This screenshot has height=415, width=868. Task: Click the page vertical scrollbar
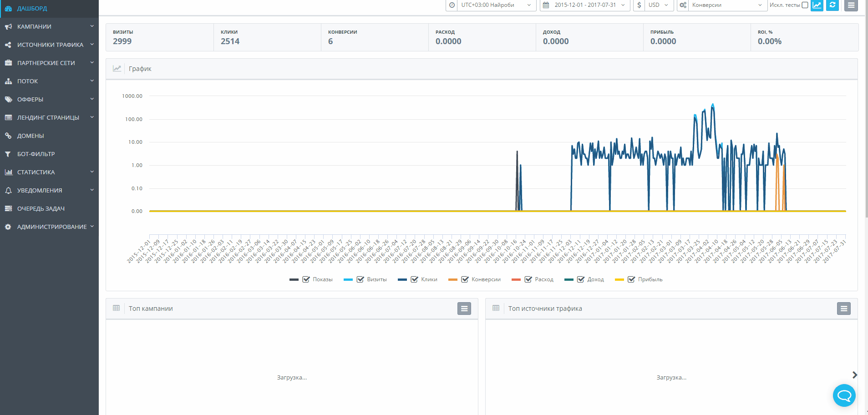point(866,109)
